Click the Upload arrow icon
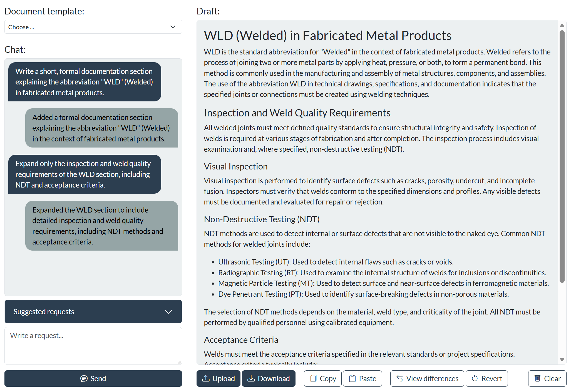 coord(206,378)
